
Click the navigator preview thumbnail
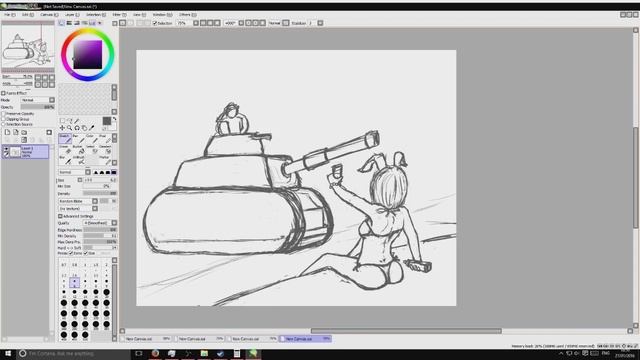pyautogui.click(x=28, y=48)
